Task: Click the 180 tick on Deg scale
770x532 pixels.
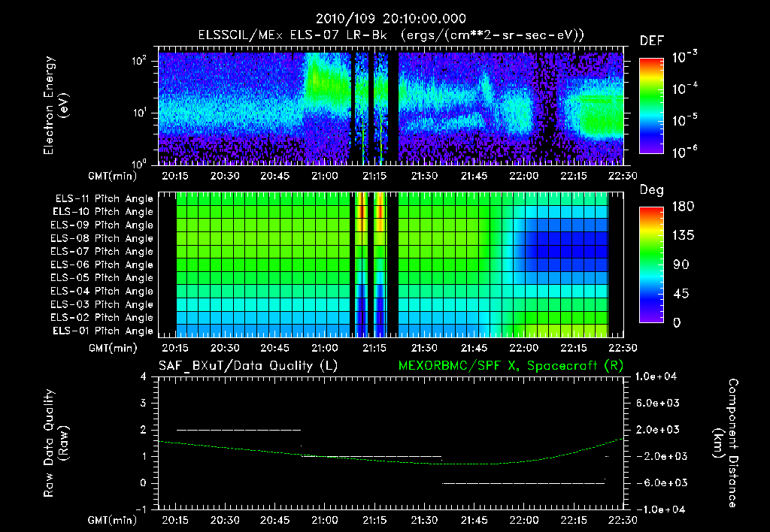Action: coord(683,207)
